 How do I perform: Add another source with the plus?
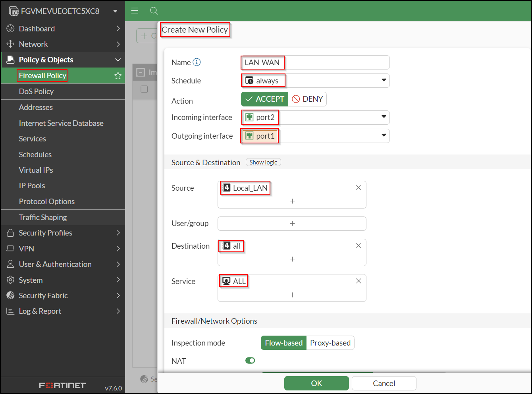click(292, 201)
